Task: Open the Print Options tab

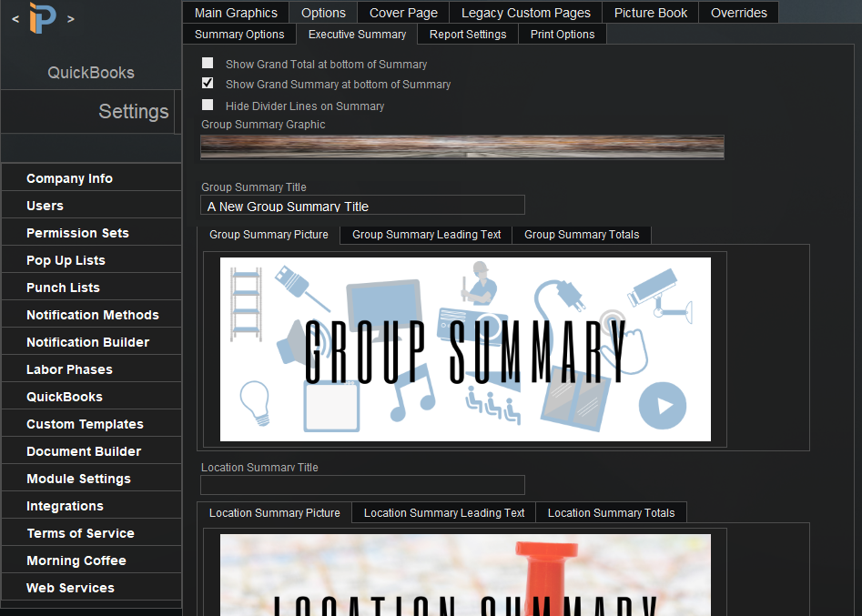Action: point(562,34)
